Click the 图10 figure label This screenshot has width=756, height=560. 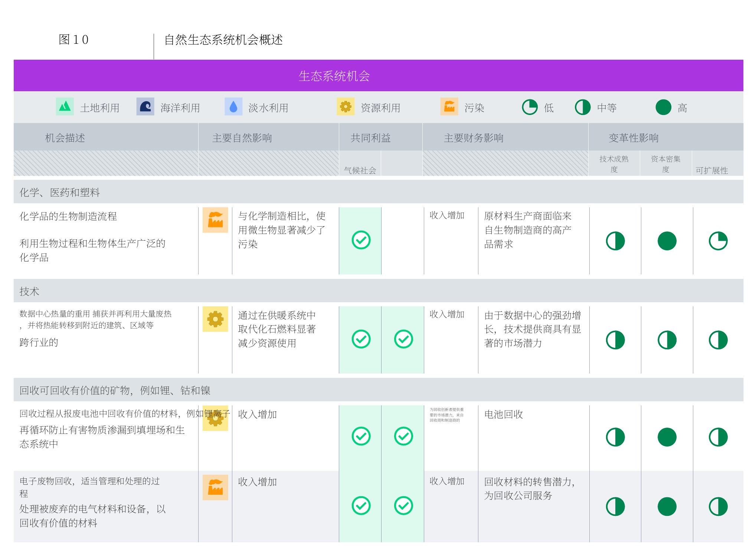73,40
